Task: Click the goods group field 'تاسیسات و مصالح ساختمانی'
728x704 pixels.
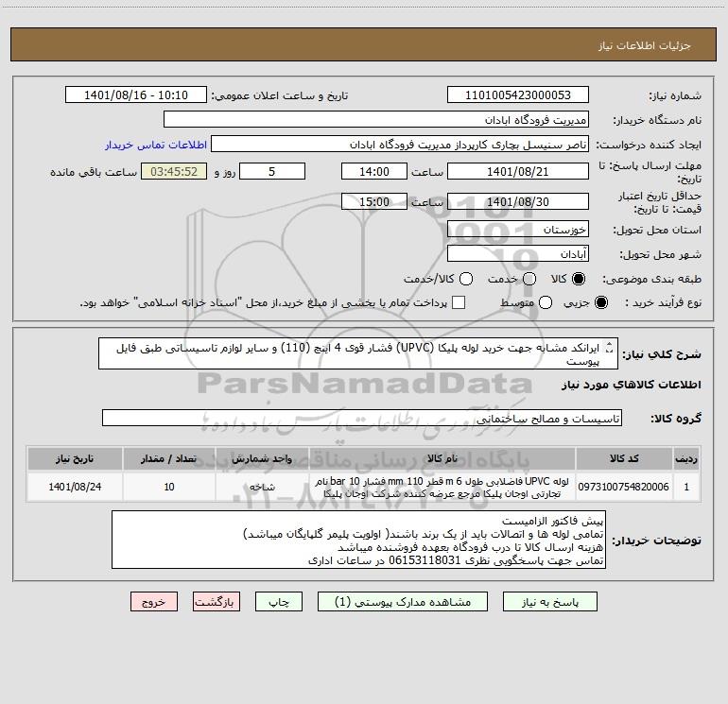Action: [x=362, y=418]
